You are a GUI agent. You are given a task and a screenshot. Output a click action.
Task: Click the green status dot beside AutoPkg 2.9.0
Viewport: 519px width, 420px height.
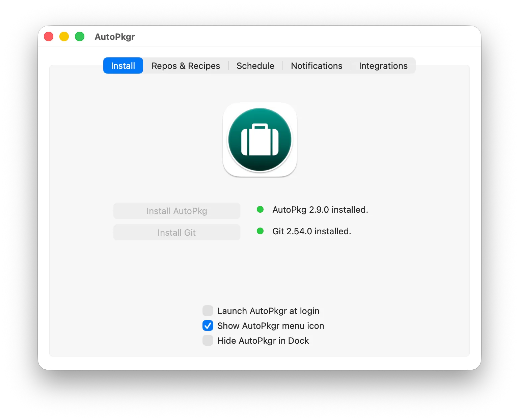point(260,210)
